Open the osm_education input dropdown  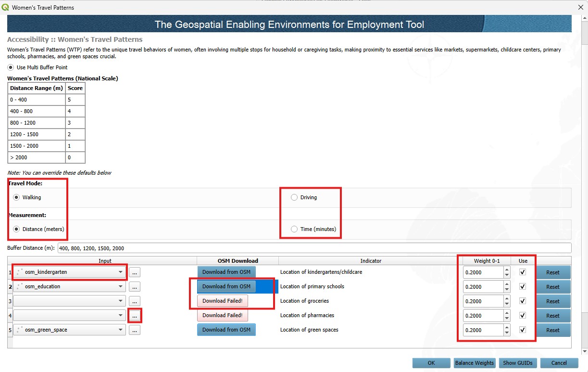[69, 286]
